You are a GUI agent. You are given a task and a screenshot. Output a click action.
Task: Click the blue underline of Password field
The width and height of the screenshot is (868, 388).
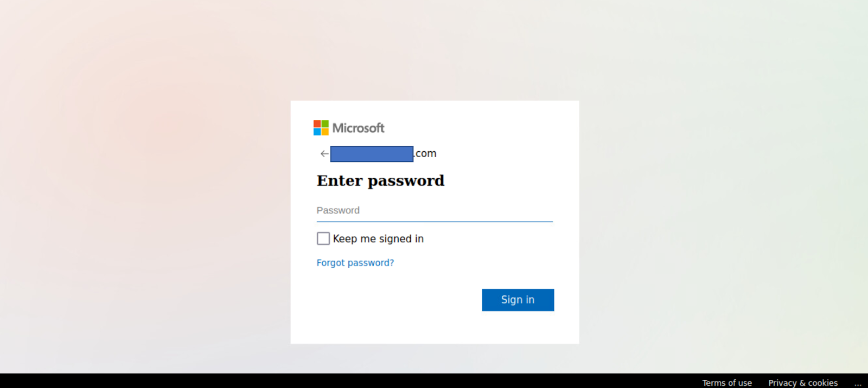[x=435, y=222]
